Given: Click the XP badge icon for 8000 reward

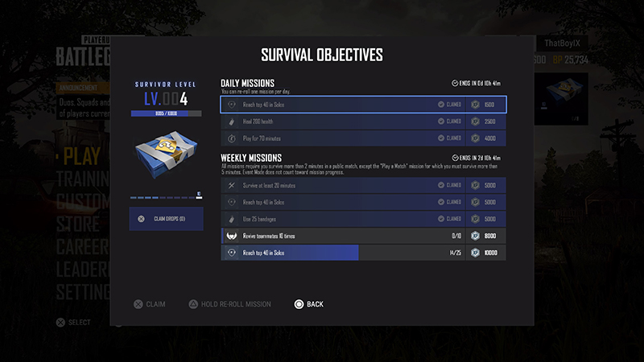Looking at the screenshot, I should coord(475,236).
